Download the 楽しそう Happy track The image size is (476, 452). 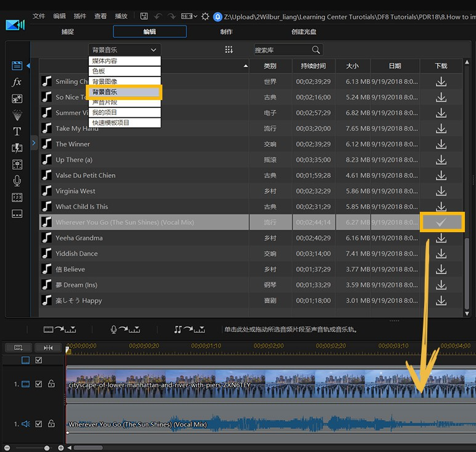441,301
